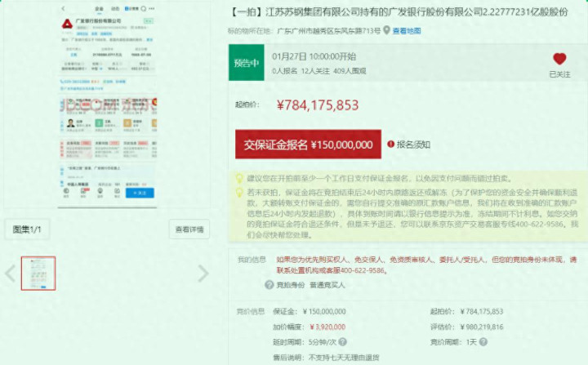The image size is (588, 365).
Task: Click the 保证金 value ¥150,000,000 in 竞价信息
Action: tap(324, 311)
